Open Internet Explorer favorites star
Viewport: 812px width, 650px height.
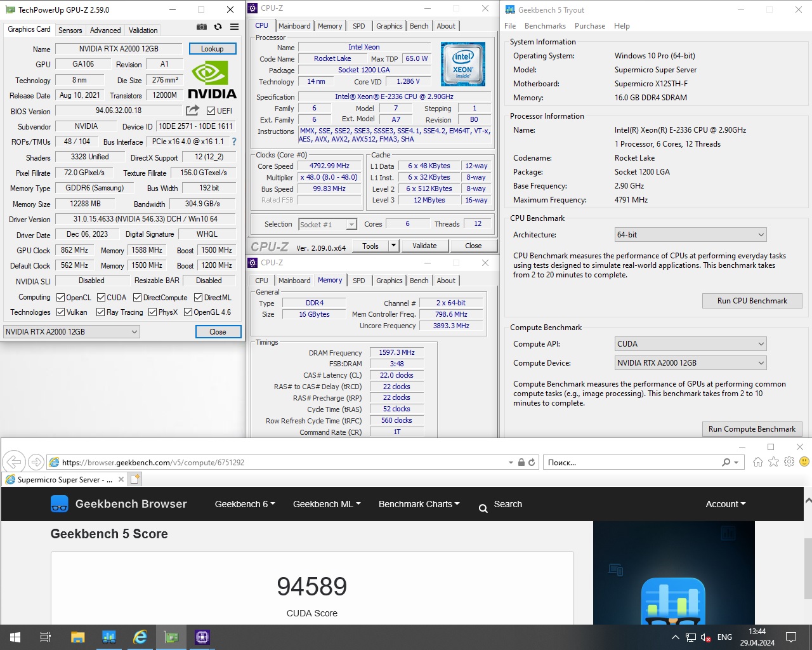pos(773,462)
